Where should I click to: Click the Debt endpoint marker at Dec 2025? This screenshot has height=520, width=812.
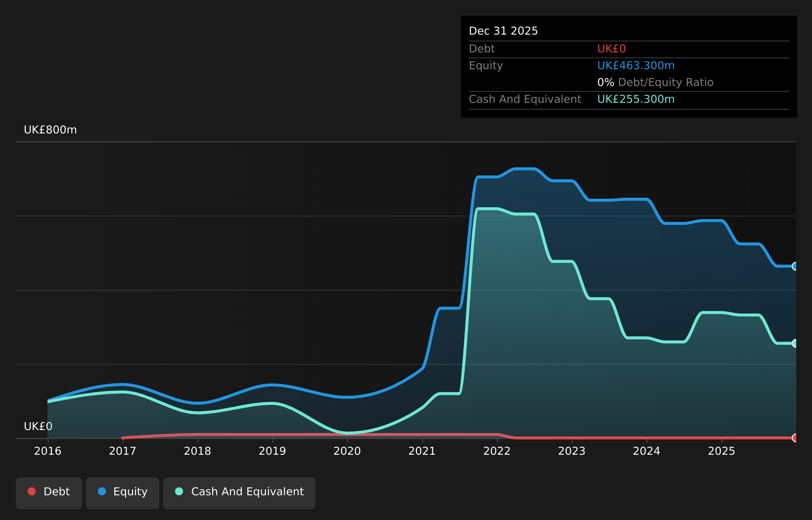[795, 438]
